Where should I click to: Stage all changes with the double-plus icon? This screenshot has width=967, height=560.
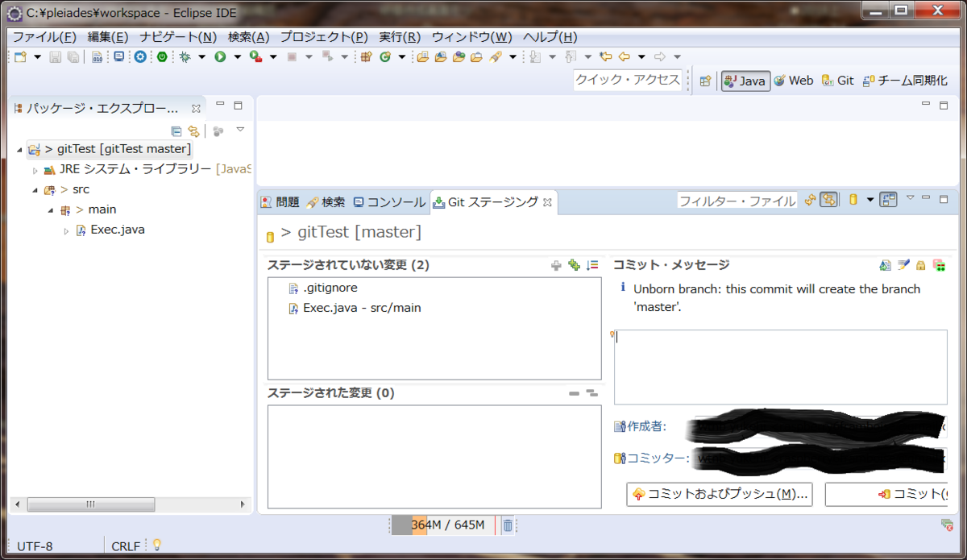[x=574, y=264]
